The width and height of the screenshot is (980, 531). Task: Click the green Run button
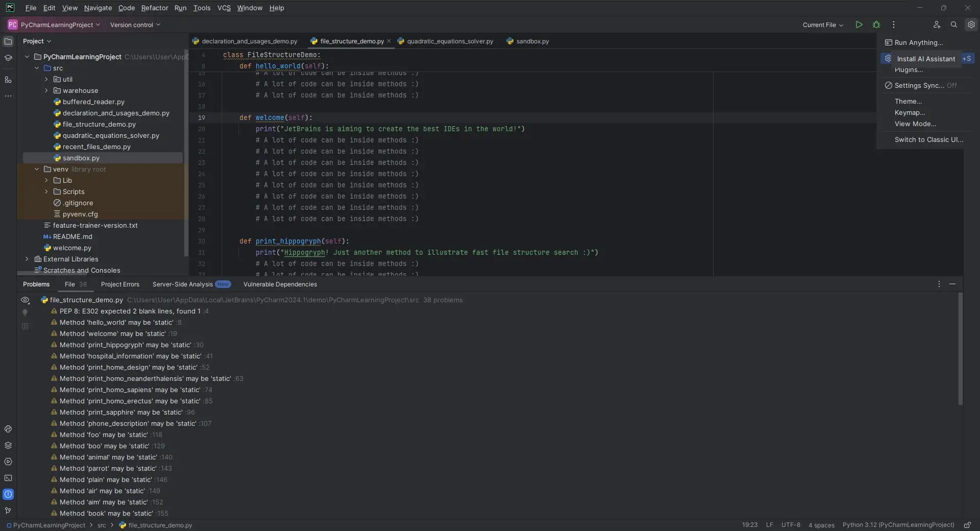859,25
